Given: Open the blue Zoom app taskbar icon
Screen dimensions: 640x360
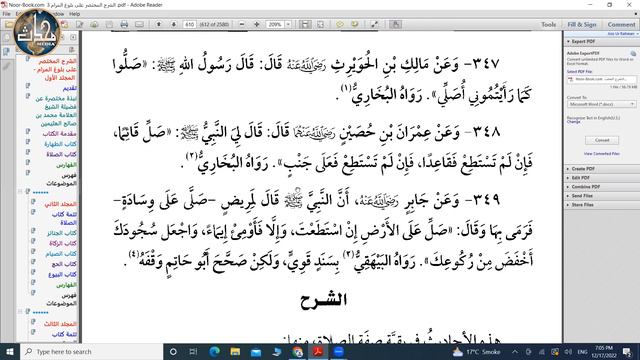Looking at the screenshot, I should click(338, 351).
